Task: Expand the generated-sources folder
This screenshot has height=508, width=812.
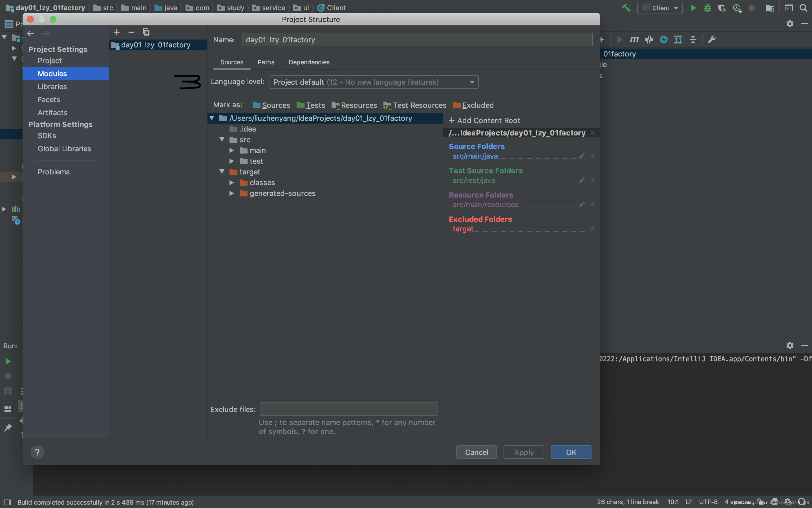Action: [x=231, y=193]
